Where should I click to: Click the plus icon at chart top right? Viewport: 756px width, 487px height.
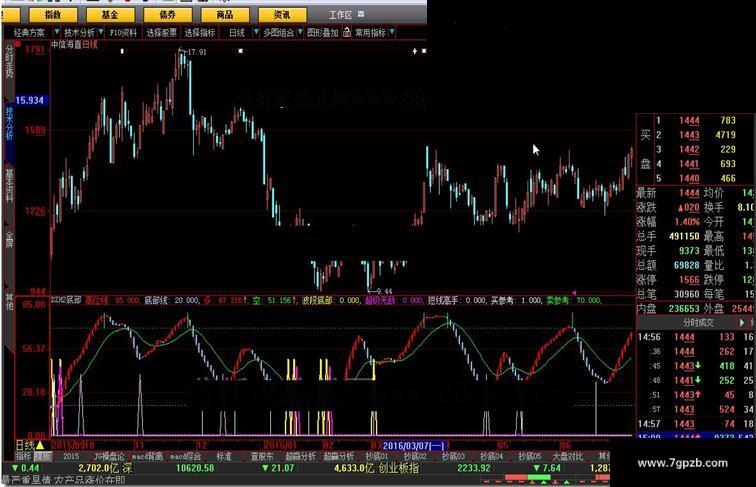pyautogui.click(x=415, y=51)
